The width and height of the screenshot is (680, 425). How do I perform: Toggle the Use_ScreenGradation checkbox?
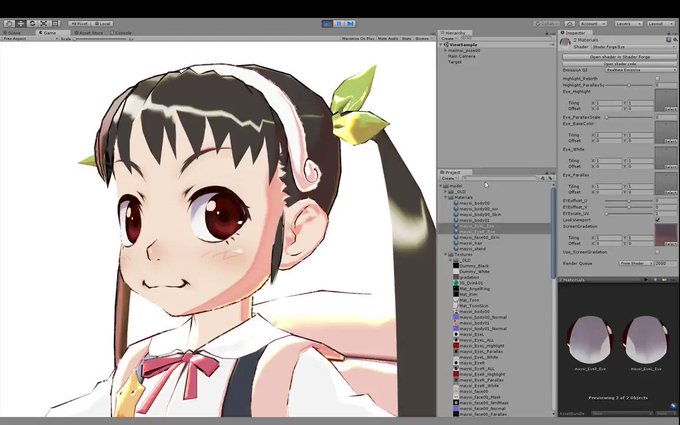coord(657,252)
